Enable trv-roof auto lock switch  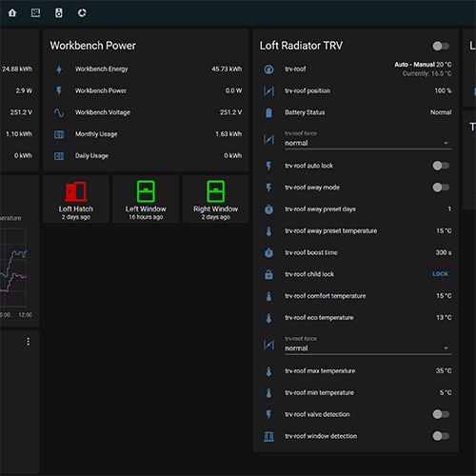point(441,166)
